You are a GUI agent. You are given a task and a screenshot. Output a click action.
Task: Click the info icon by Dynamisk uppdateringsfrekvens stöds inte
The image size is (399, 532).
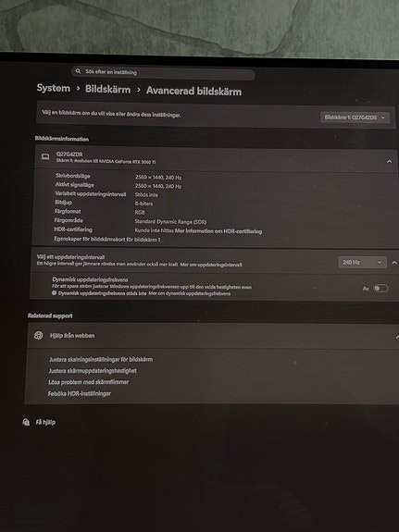54,292
